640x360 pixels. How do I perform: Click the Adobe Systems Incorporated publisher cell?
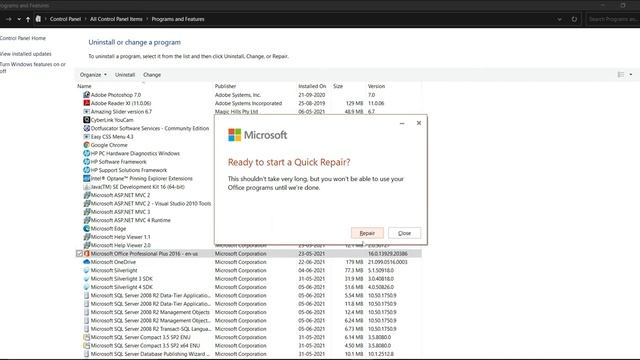point(249,103)
